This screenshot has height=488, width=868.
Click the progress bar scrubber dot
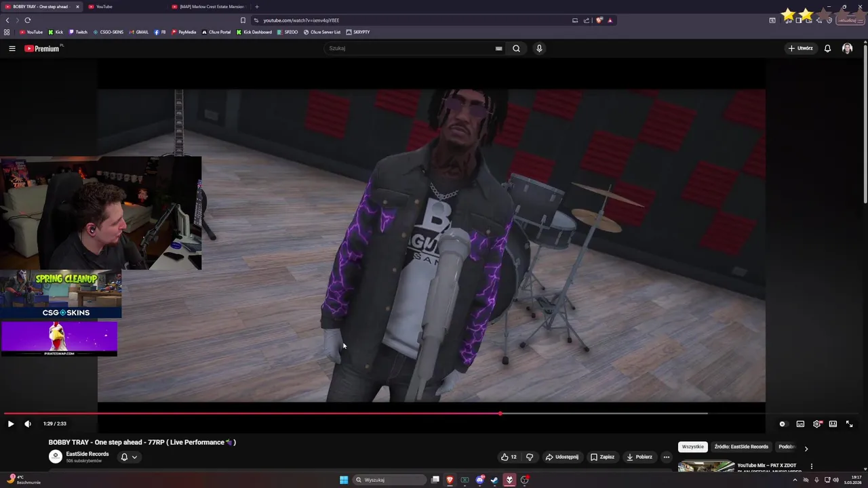click(x=500, y=413)
